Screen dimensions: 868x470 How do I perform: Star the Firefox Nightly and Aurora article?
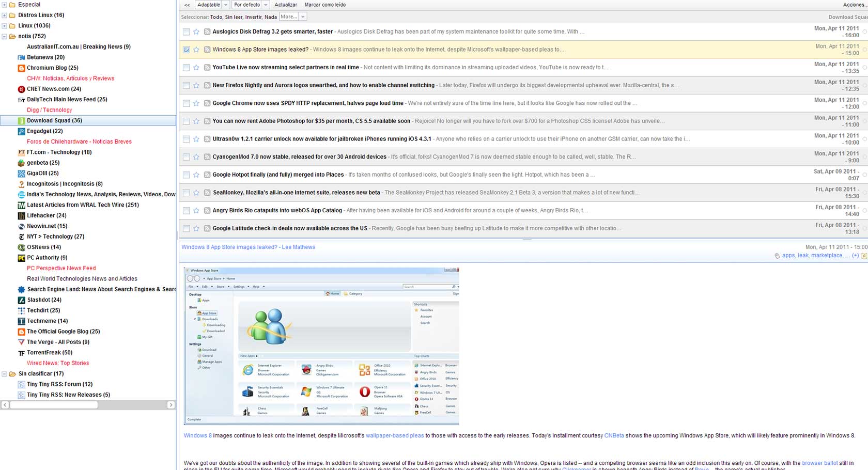click(196, 85)
